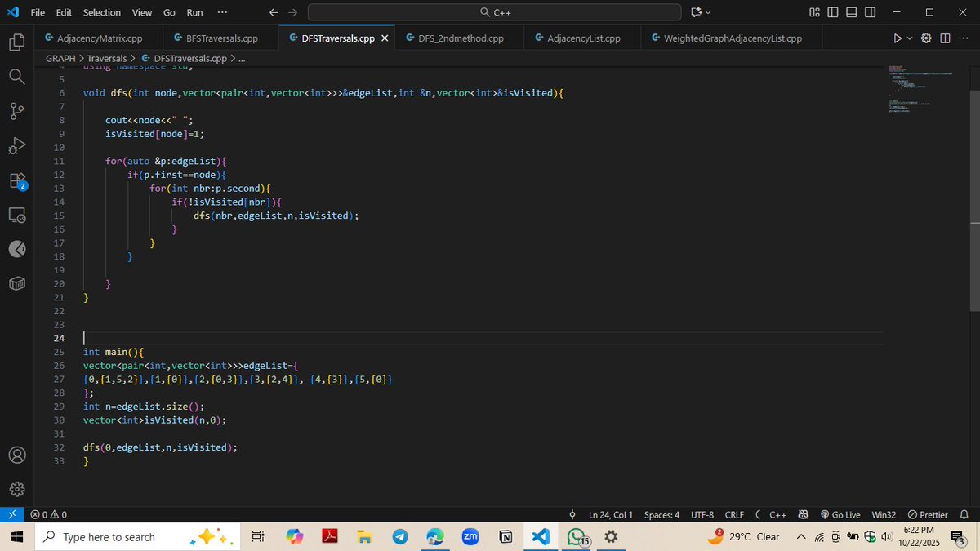Change CRLF line ending setting
The width and height of the screenshot is (980, 551).
click(x=734, y=514)
